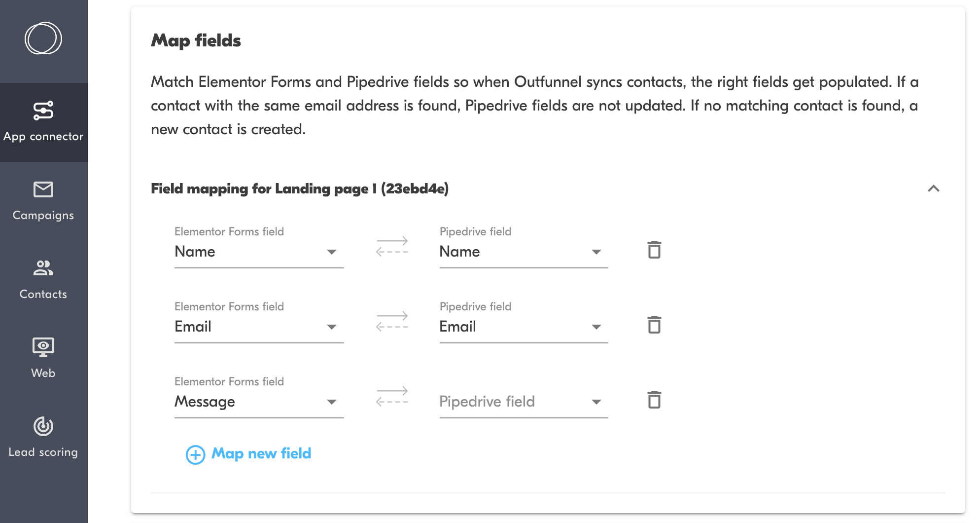Delete the Email field mapping row

[654, 325]
